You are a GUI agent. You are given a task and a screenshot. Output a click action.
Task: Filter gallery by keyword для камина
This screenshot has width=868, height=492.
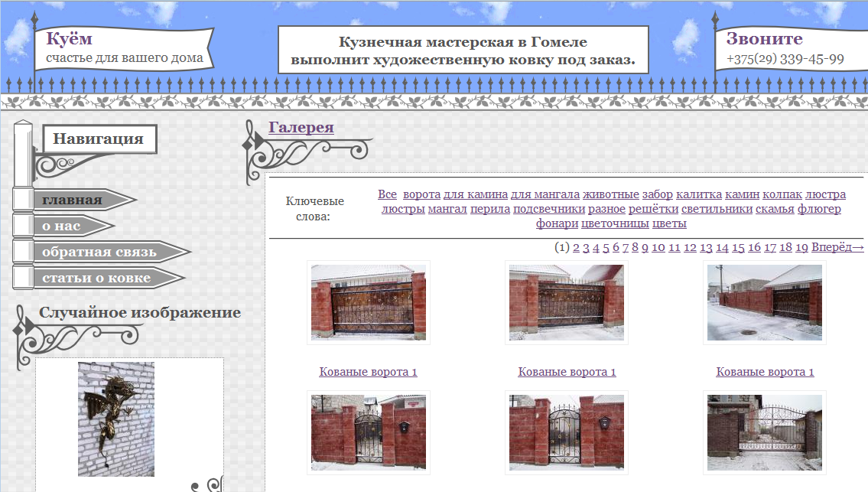(476, 194)
